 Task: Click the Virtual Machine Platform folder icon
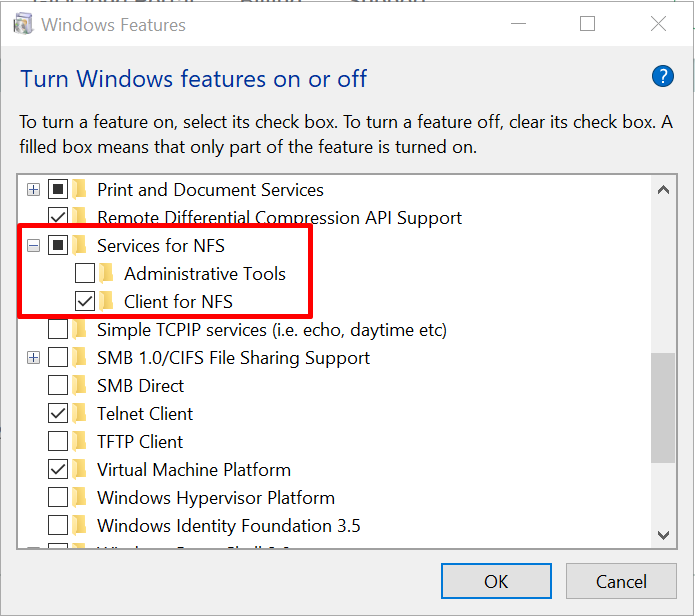[80, 469]
